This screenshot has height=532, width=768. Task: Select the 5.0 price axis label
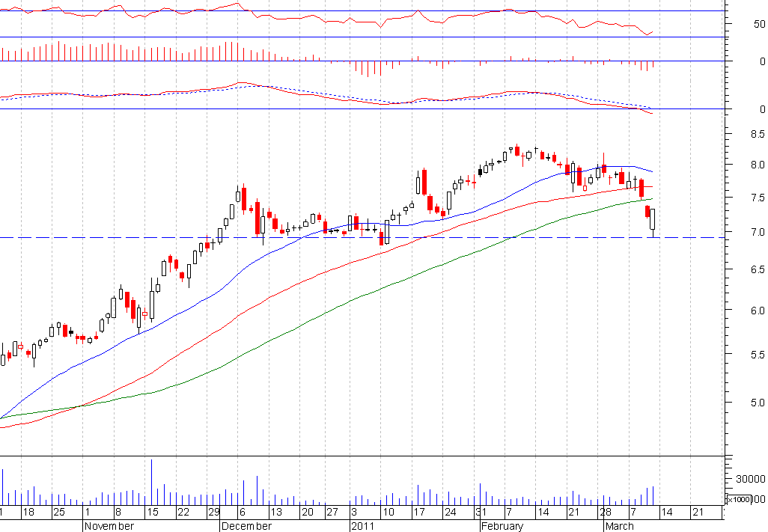758,403
